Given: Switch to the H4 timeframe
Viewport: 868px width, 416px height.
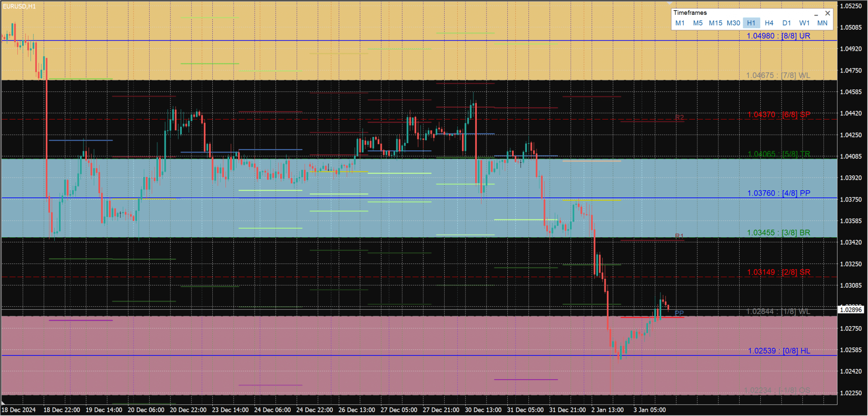Looking at the screenshot, I should tap(769, 23).
